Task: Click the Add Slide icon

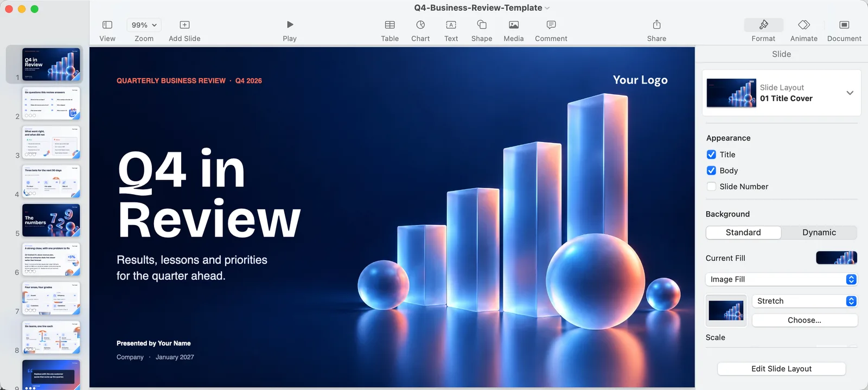Action: 184,25
